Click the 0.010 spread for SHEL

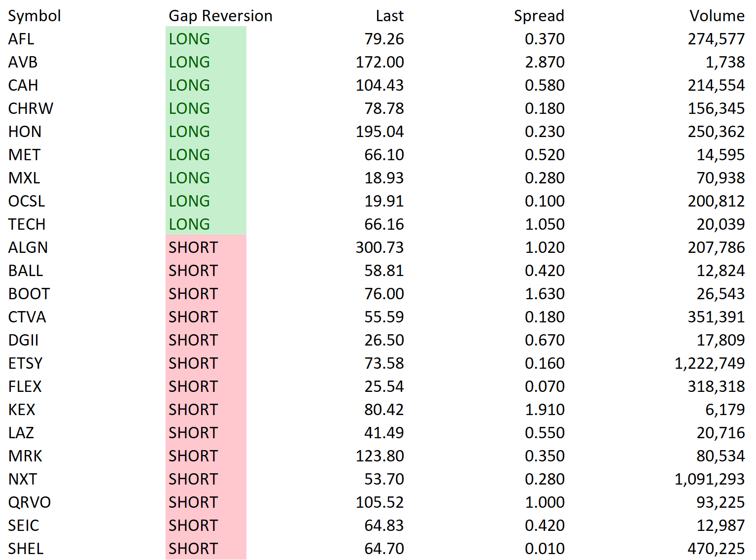pos(545,549)
